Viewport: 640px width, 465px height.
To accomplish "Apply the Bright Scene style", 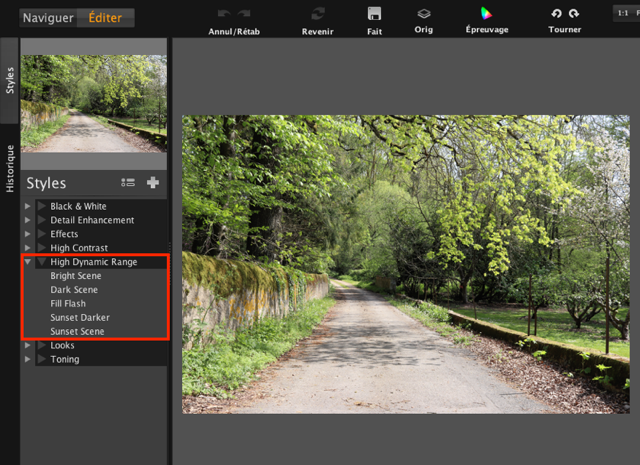I will (x=76, y=276).
